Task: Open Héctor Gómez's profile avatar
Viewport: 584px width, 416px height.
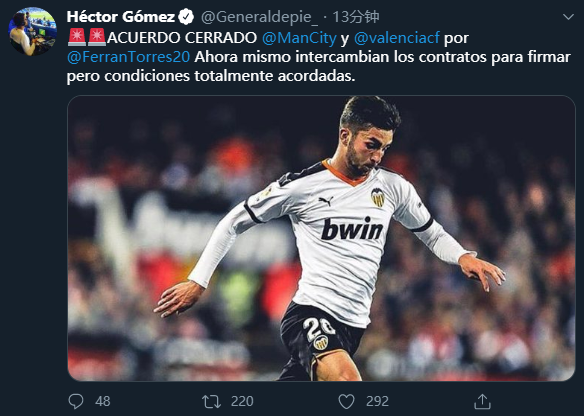Action: [x=33, y=31]
